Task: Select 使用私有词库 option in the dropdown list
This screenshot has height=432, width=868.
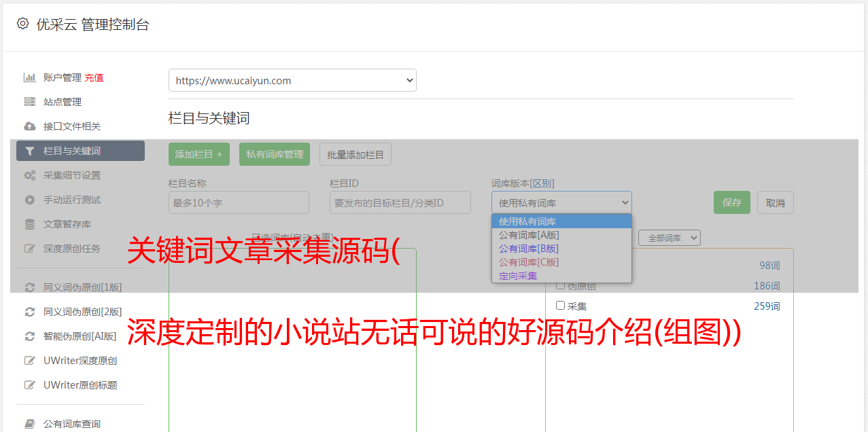Action: 561,221
